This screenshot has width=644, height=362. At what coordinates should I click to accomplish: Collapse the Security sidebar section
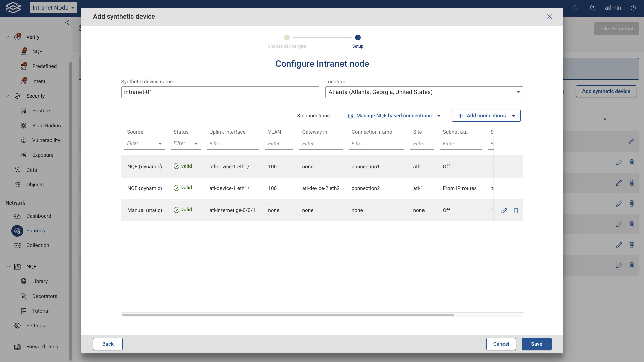coord(8,96)
